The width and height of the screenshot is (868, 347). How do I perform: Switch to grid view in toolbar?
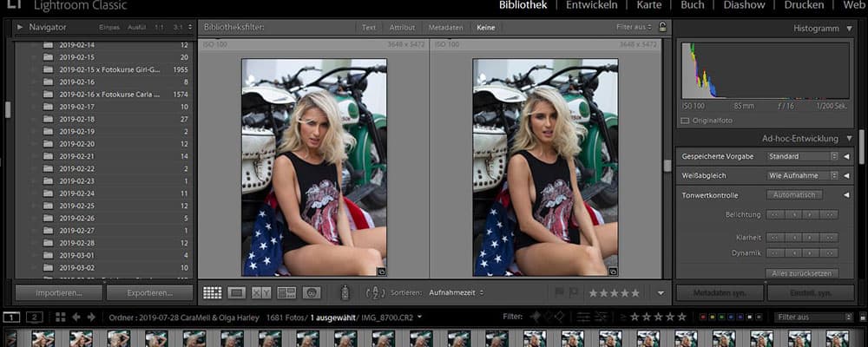(x=212, y=293)
